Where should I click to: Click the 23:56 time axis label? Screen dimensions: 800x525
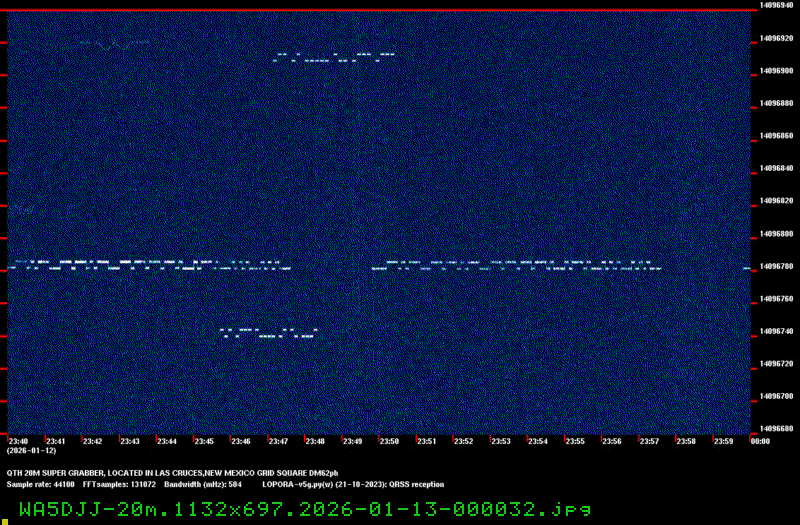point(612,441)
